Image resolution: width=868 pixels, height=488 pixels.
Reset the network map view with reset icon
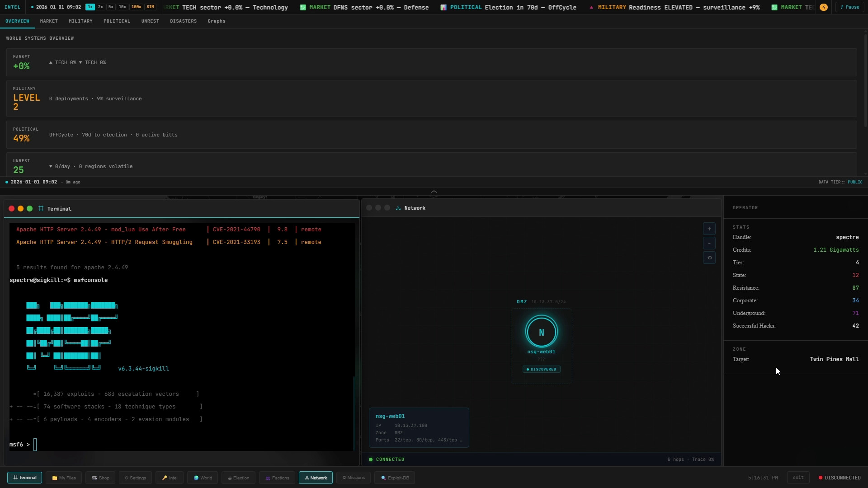[709, 258]
